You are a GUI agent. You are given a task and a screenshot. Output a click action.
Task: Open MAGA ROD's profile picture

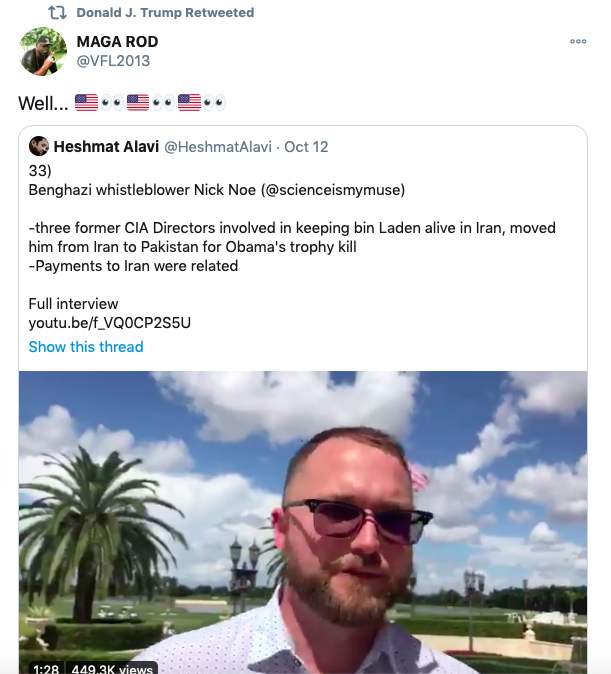point(43,51)
